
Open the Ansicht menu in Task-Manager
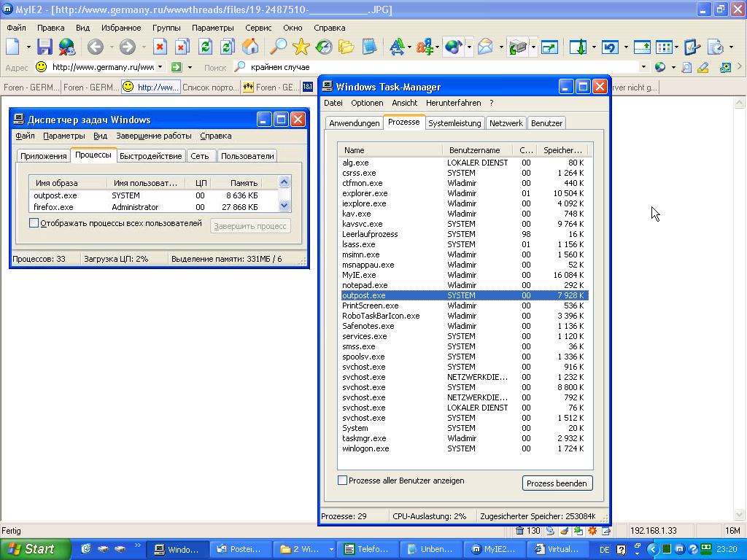click(404, 103)
